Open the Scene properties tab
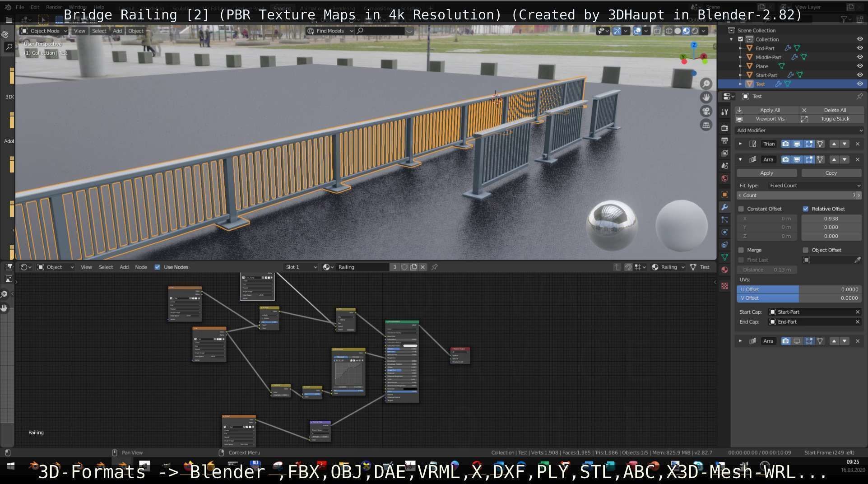This screenshot has height=484, width=868. coord(724,166)
